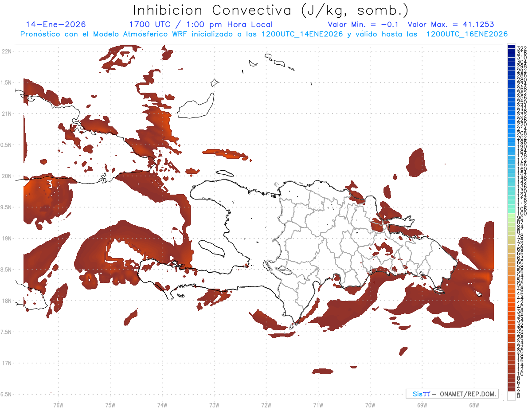Click the '69W' longitude label

coord(422,405)
